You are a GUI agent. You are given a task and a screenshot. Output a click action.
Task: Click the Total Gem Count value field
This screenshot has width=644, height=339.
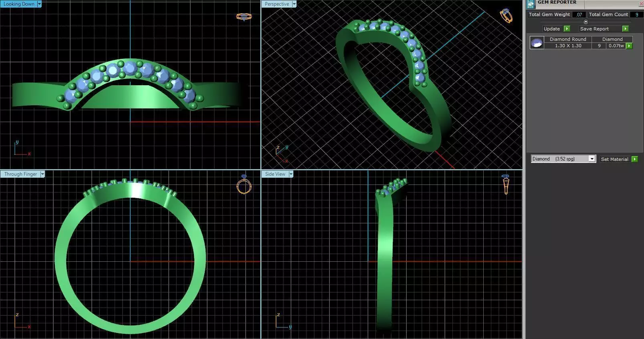click(x=636, y=14)
